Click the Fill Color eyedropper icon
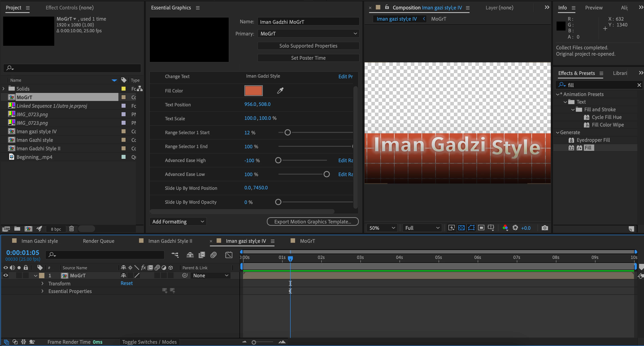Viewport: 644px width, 346px height. [x=280, y=91]
